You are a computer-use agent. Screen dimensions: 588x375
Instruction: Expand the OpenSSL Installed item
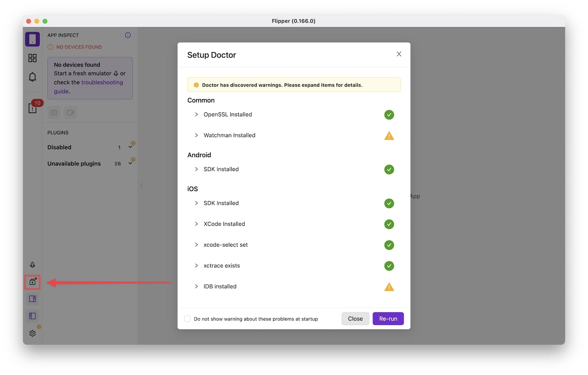[196, 114]
